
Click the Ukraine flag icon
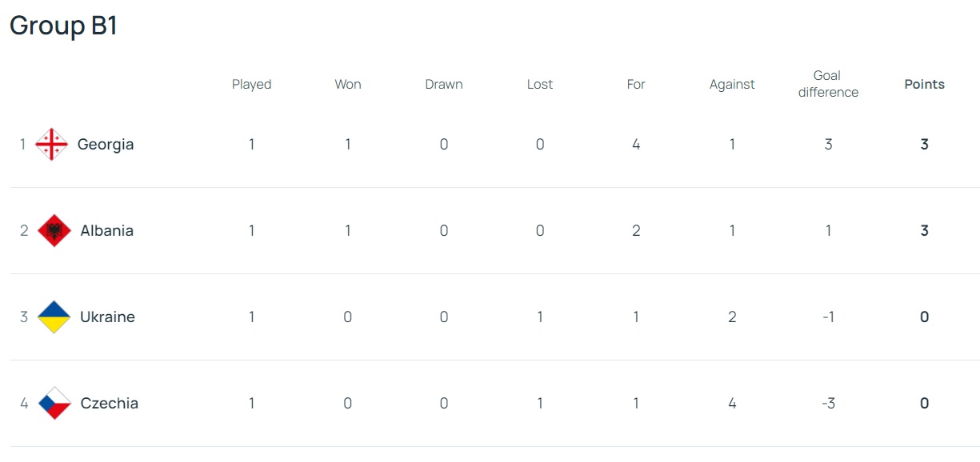pos(54,317)
